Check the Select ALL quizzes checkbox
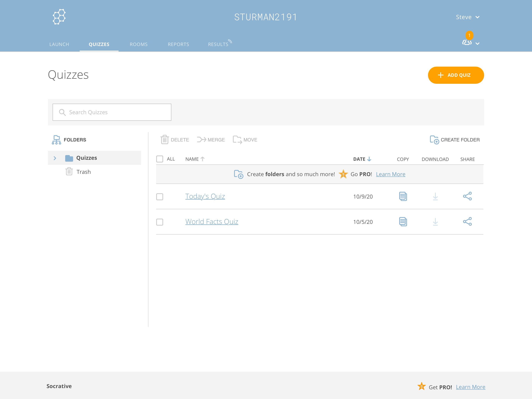This screenshot has height=399, width=532. (160, 159)
